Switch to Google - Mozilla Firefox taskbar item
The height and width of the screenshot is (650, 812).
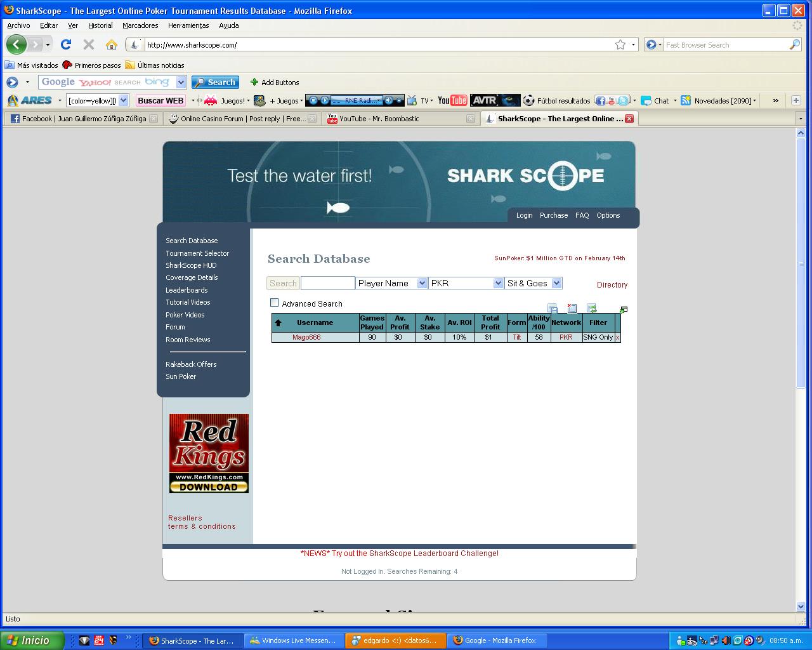(497, 640)
